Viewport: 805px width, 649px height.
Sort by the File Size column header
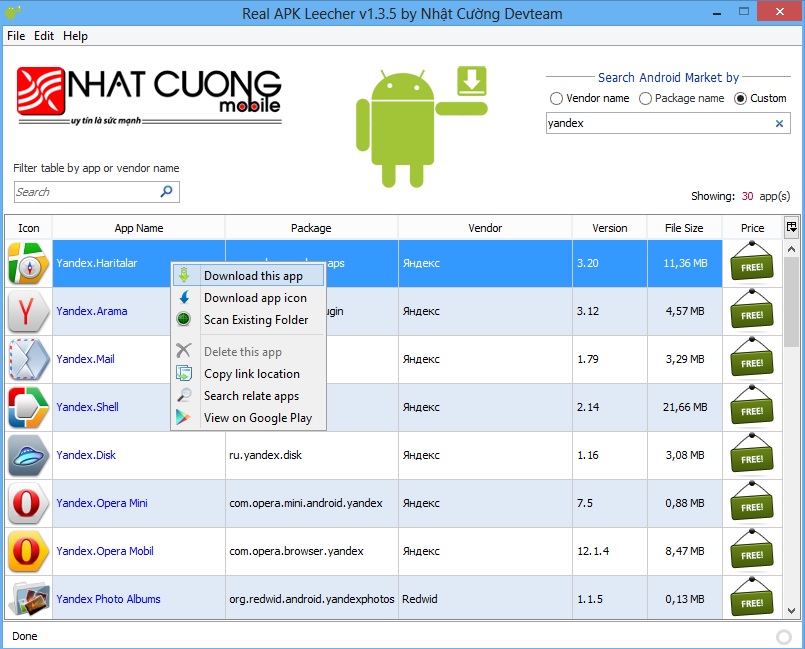pyautogui.click(x=684, y=228)
